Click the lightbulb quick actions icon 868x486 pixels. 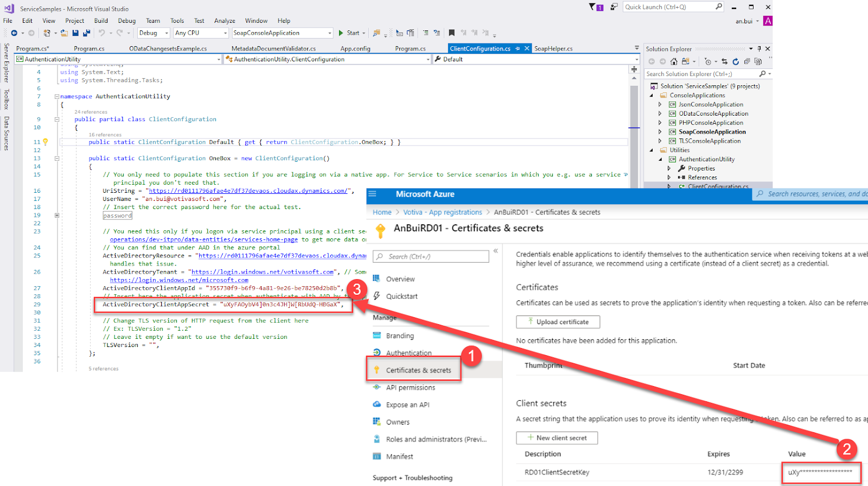click(46, 142)
